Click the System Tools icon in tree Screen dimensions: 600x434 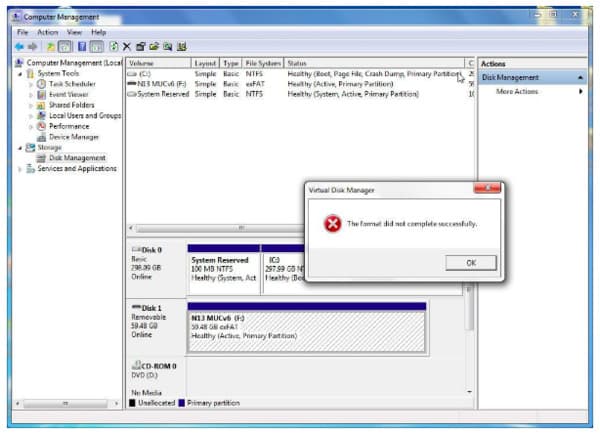click(x=30, y=73)
